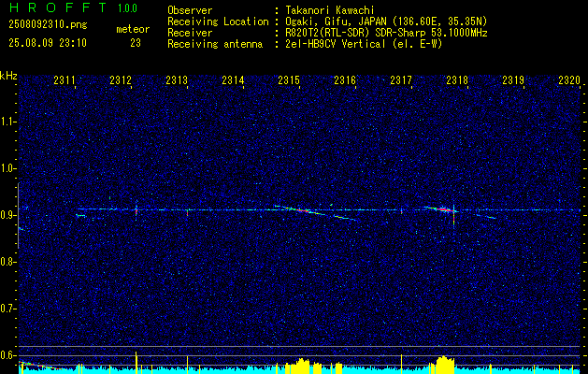Click the meteor count label

133,29
